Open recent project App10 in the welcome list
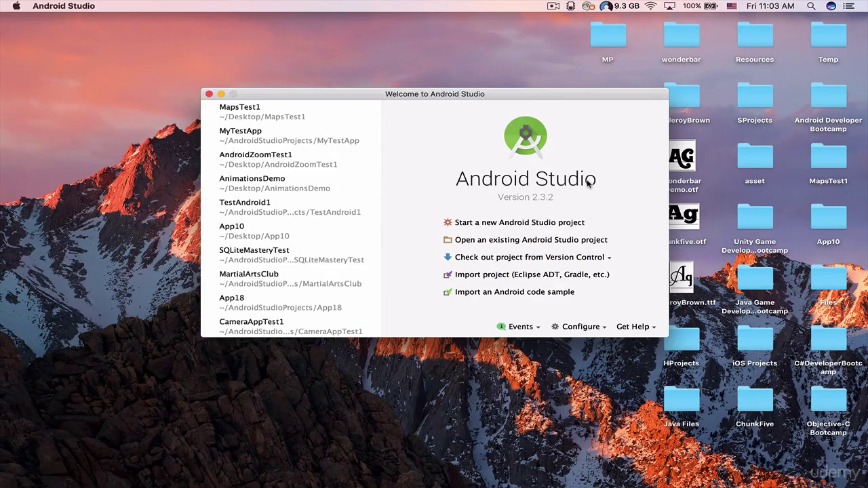 coord(292,231)
